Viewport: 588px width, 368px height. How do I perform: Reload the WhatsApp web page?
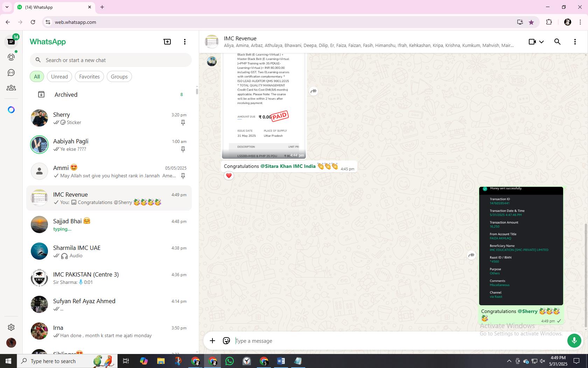pyautogui.click(x=33, y=22)
